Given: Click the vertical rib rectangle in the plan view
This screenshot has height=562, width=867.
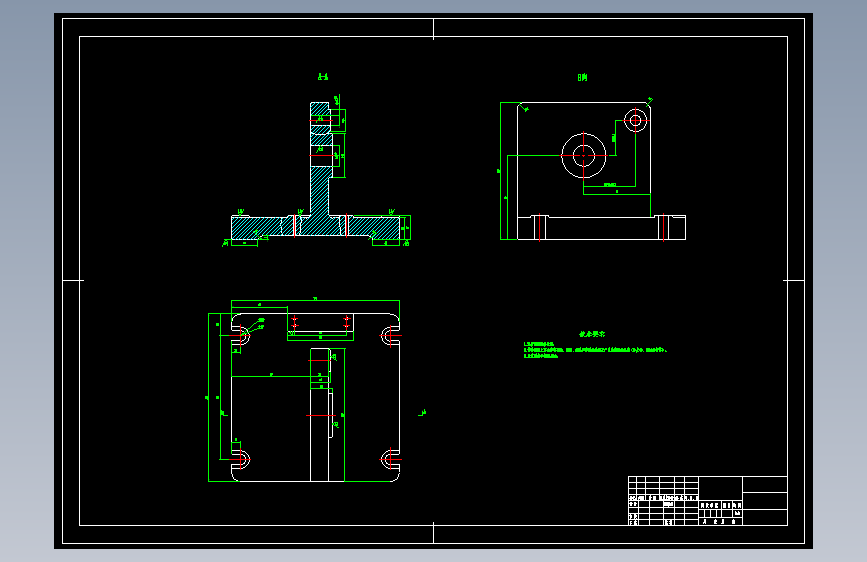Looking at the screenshot, I should pos(320,415).
